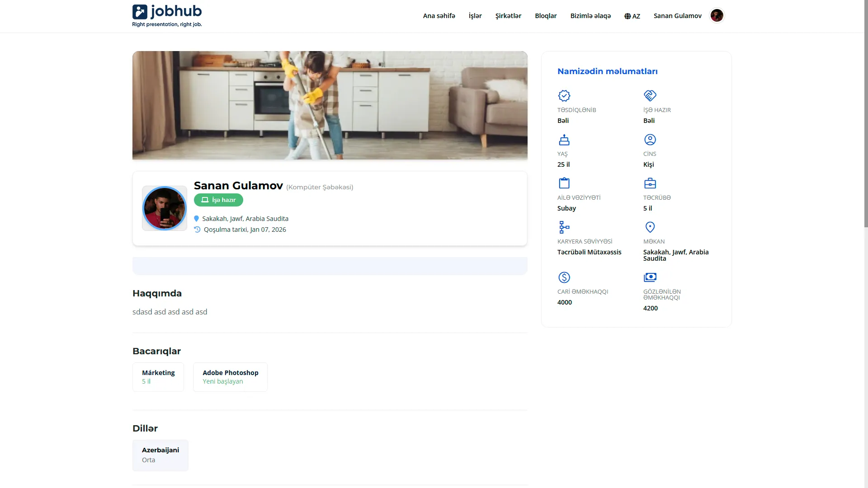The image size is (868, 488).
Task: Click the briefcase icon above Təcrübə
Action: 650,183
